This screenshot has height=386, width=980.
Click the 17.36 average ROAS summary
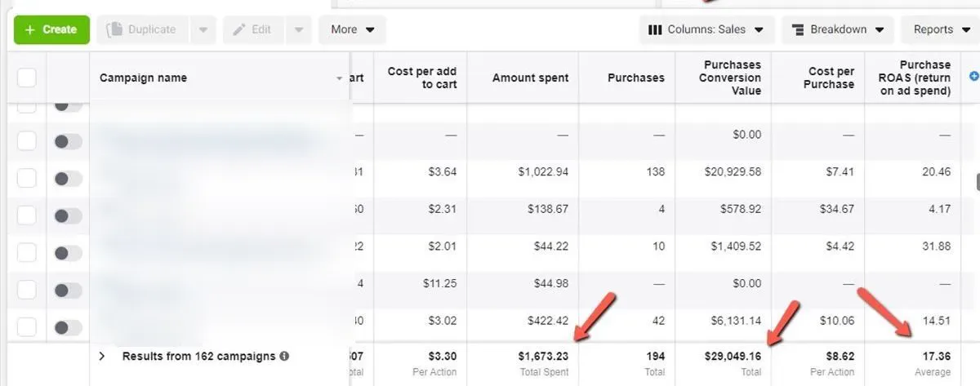[x=935, y=357]
